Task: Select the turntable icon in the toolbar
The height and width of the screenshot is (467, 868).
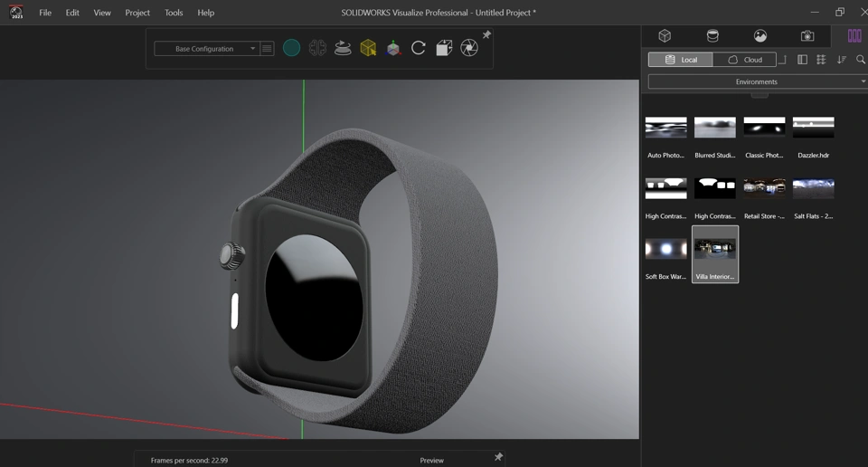Action: 343,49
